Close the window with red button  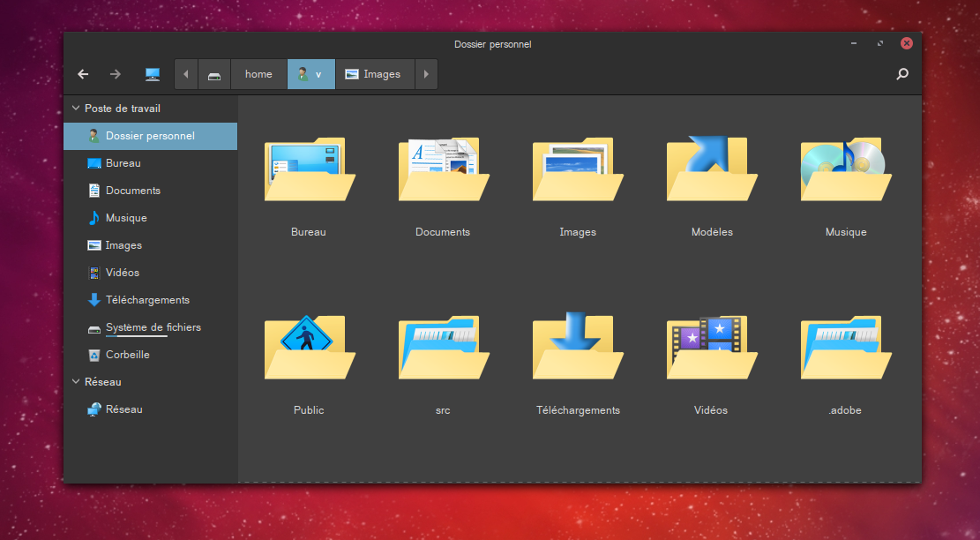coord(906,43)
